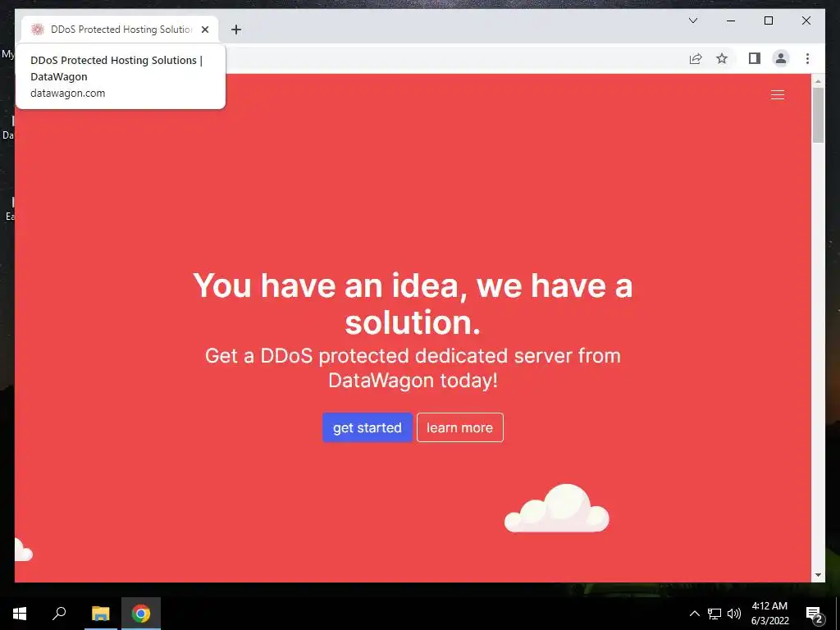Open the network status tray icon
This screenshot has height=630, width=840.
coord(714,614)
